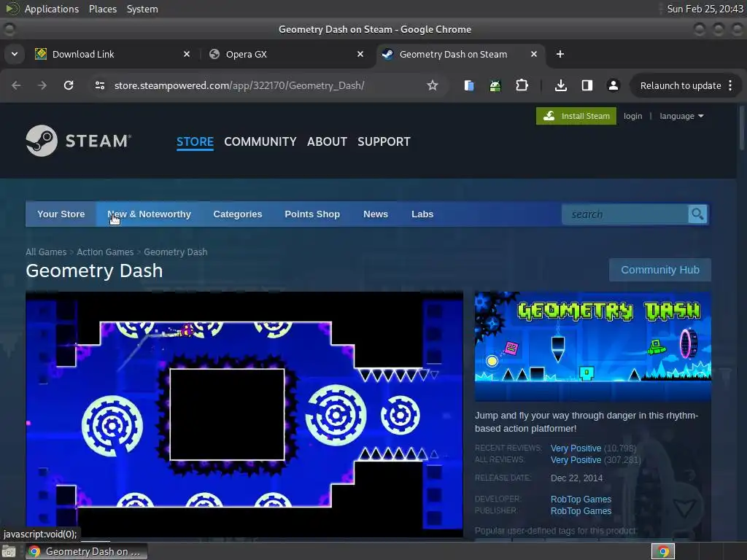
Task: Open Labs in store bar
Action: [422, 214]
